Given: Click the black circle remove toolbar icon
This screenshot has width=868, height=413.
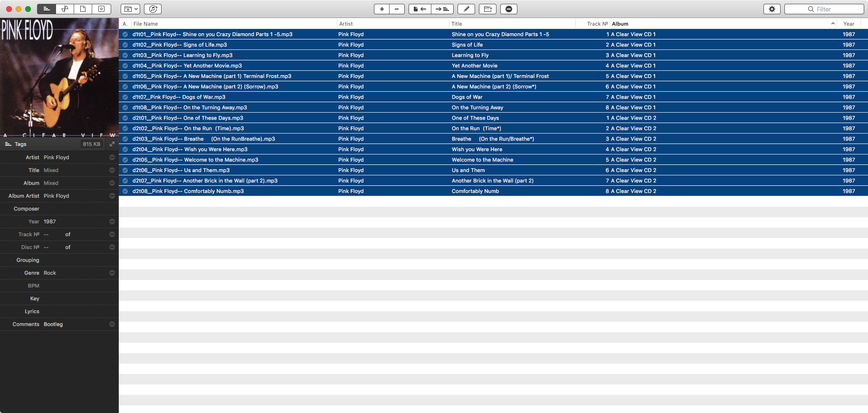Looking at the screenshot, I should pos(508,9).
